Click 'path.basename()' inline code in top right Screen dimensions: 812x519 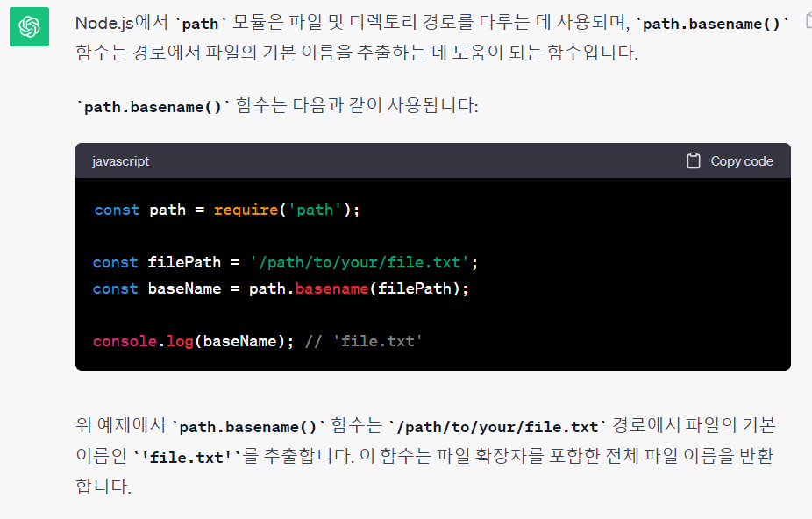(712, 24)
